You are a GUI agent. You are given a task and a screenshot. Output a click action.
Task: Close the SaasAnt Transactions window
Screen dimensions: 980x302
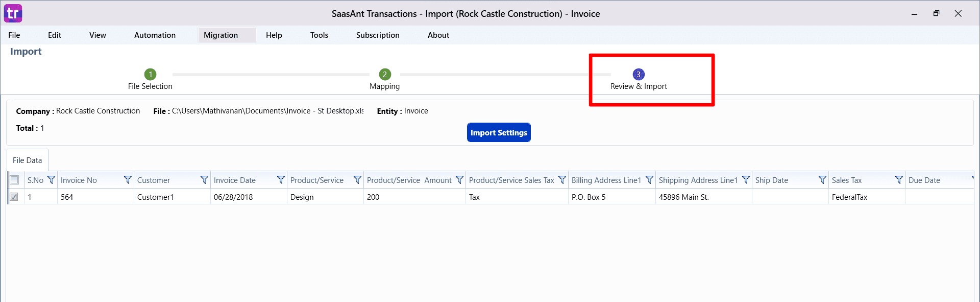[958, 14]
